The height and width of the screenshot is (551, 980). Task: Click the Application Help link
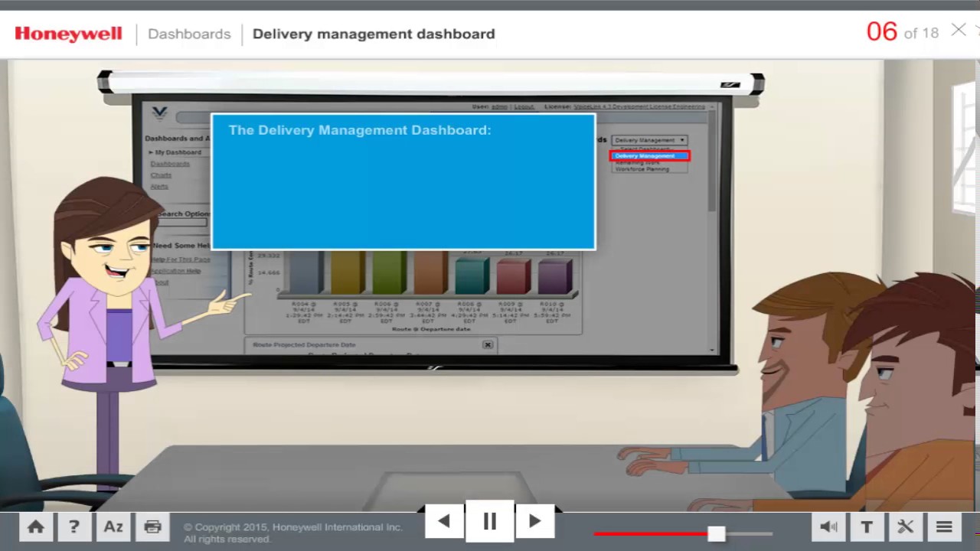176,271
